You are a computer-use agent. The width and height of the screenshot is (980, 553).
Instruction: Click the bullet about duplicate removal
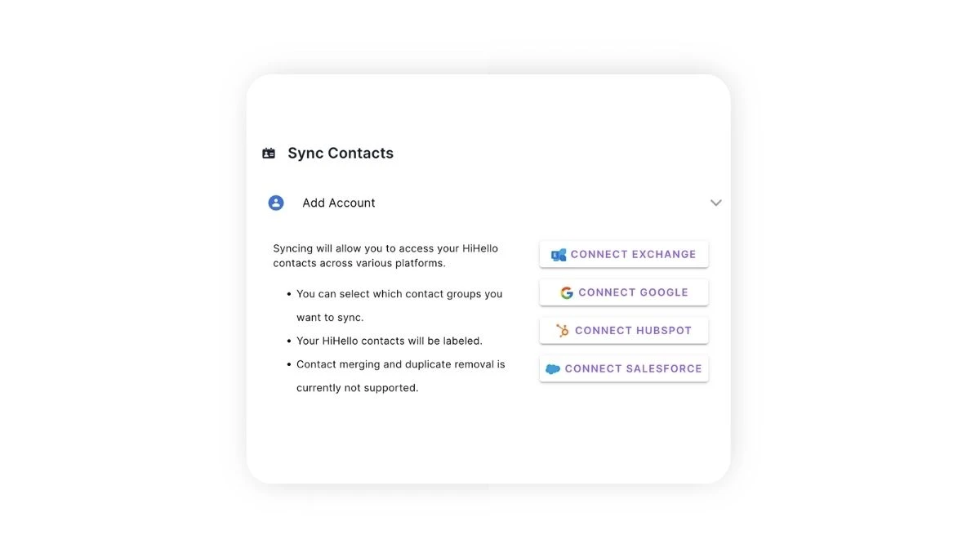pos(400,375)
